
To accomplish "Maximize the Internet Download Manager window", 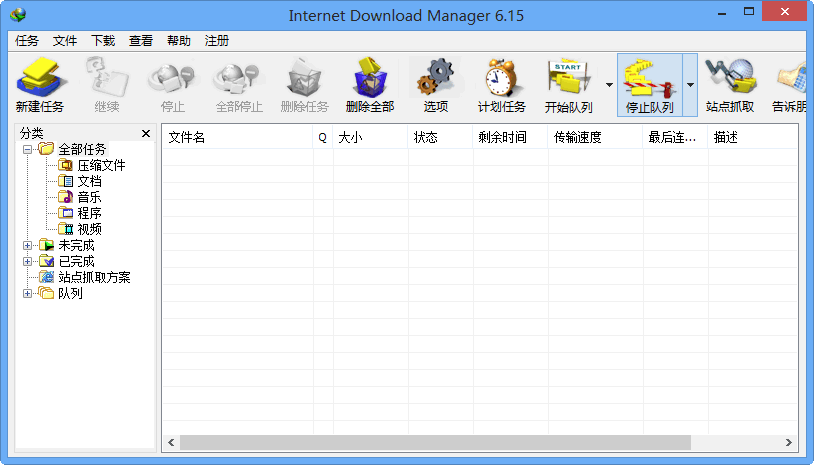I will pos(749,11).
